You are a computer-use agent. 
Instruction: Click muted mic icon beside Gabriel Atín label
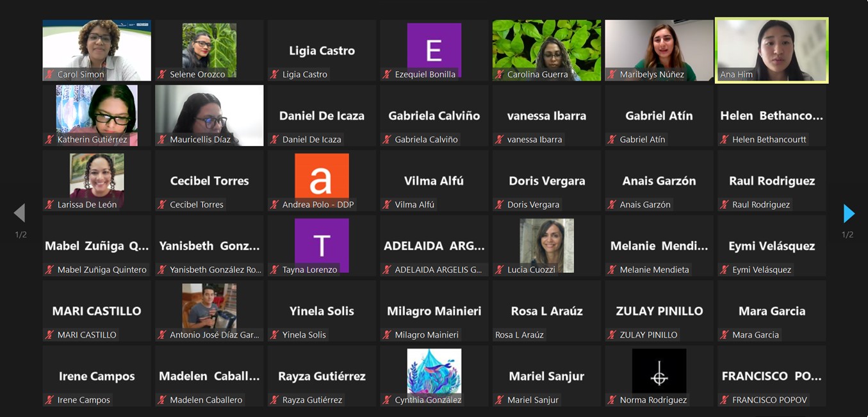click(x=612, y=139)
